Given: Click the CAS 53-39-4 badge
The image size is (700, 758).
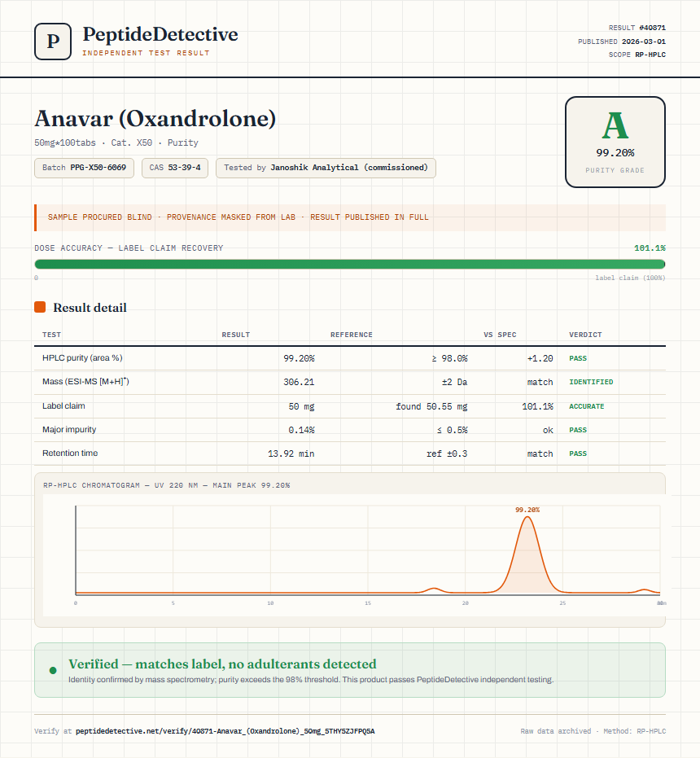Looking at the screenshot, I should 175,168.
